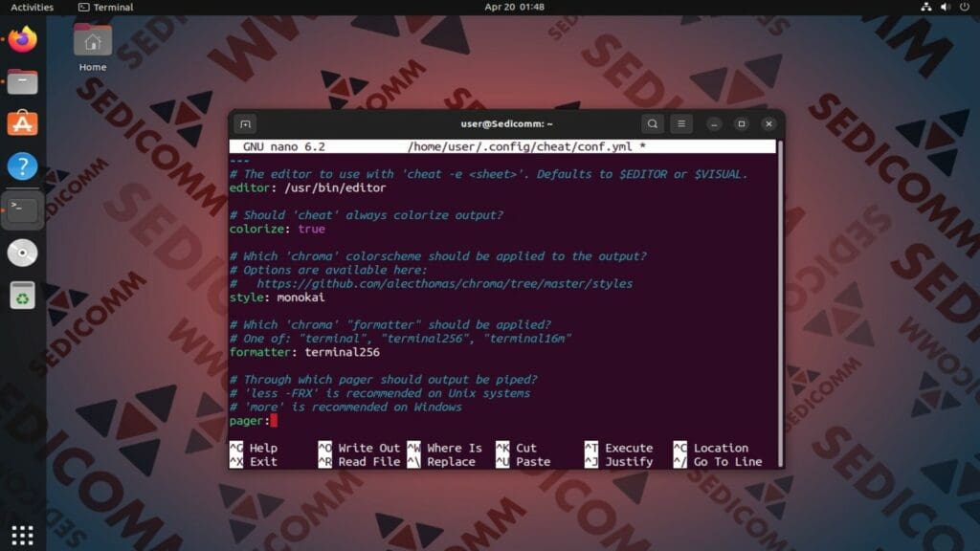Open the Home desktop folder

coord(93,48)
